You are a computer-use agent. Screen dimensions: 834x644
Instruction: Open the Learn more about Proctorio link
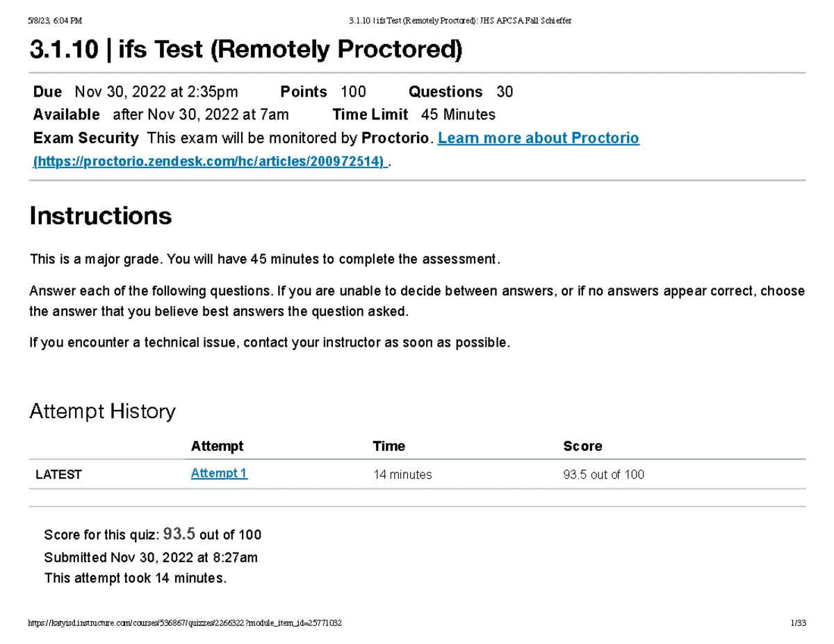pos(538,138)
